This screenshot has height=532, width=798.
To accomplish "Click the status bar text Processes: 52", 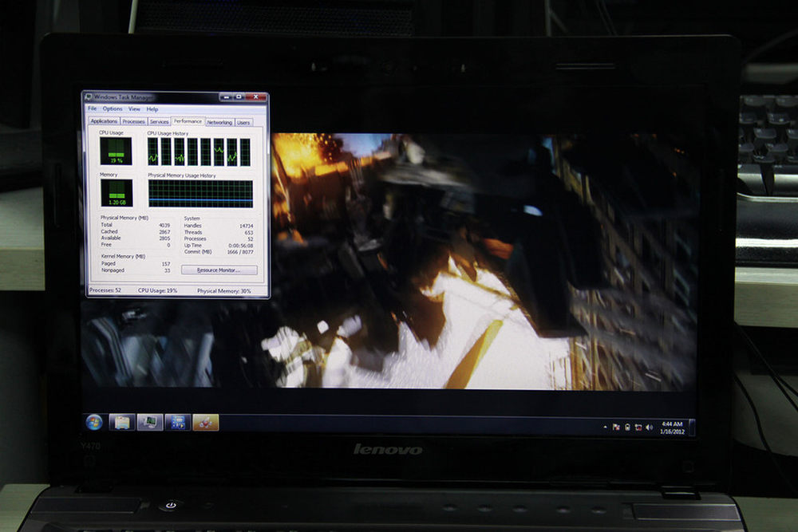I will pyautogui.click(x=105, y=290).
